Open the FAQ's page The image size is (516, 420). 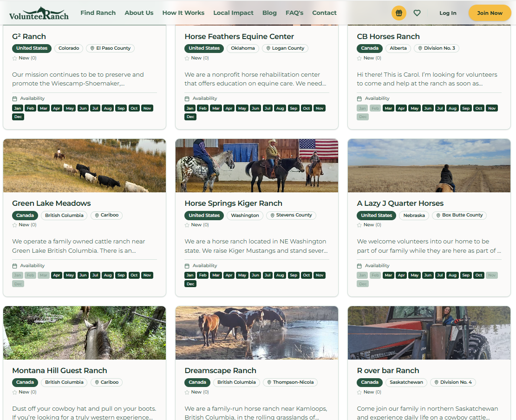(x=294, y=13)
